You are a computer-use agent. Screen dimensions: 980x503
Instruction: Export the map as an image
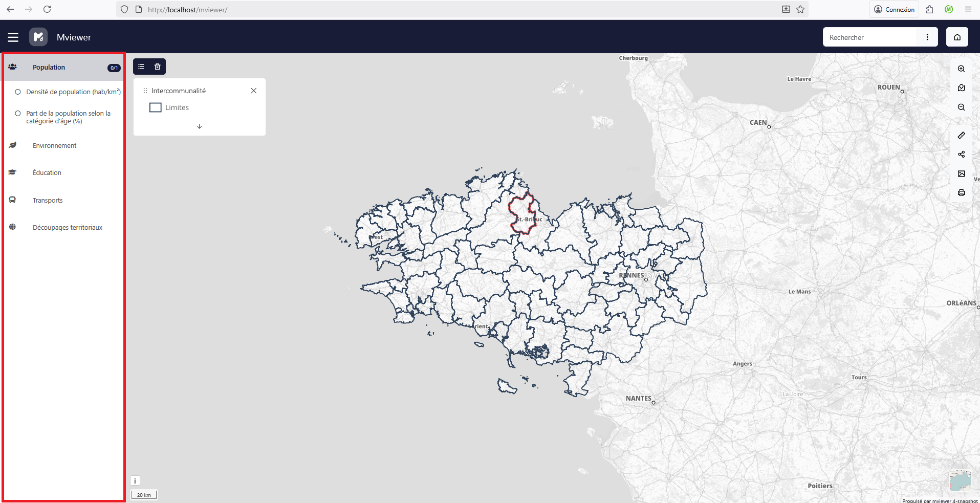coord(961,174)
